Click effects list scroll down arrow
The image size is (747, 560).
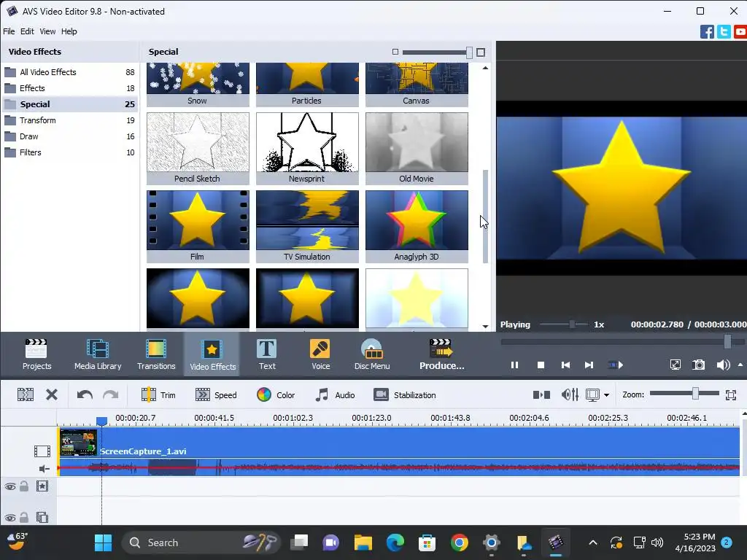click(x=485, y=327)
